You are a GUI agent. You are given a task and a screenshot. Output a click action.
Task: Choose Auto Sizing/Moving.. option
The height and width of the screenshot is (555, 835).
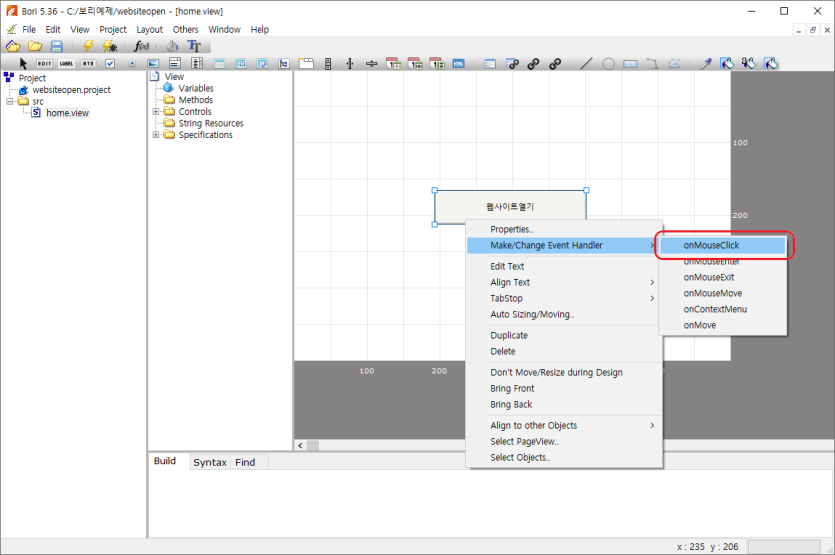tap(564, 314)
